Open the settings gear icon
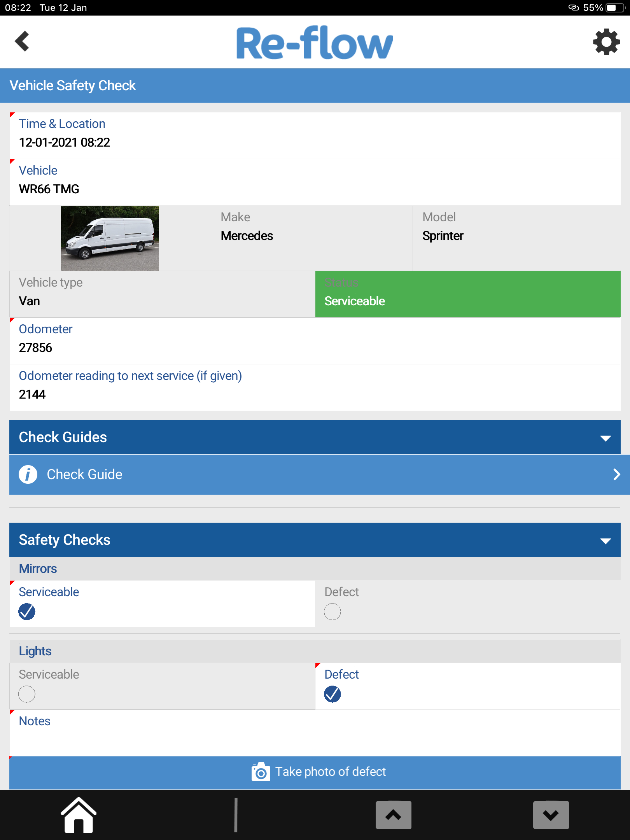 click(x=606, y=42)
